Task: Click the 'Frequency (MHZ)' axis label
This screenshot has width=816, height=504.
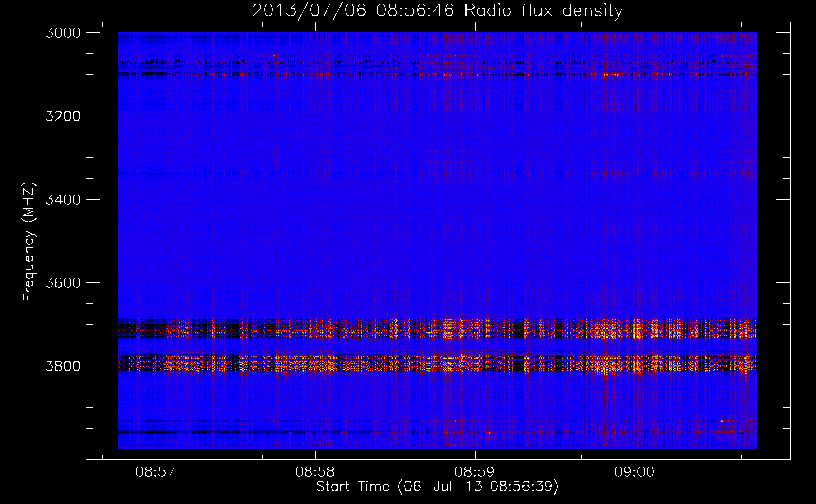Action: [x=29, y=242]
